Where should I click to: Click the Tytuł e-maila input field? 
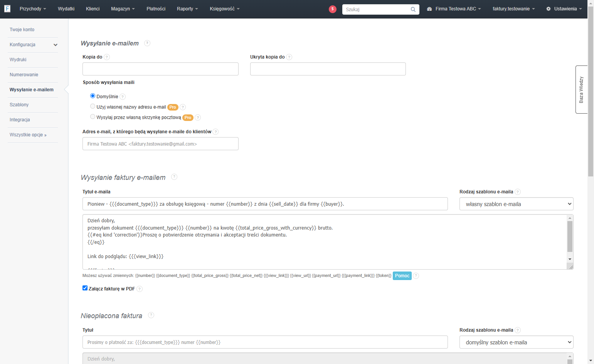pyautogui.click(x=265, y=204)
